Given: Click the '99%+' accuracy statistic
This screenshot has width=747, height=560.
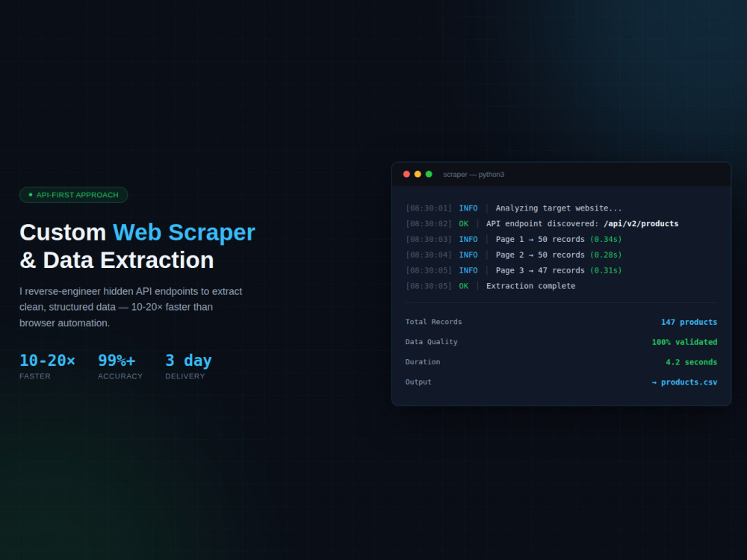Looking at the screenshot, I should [117, 361].
